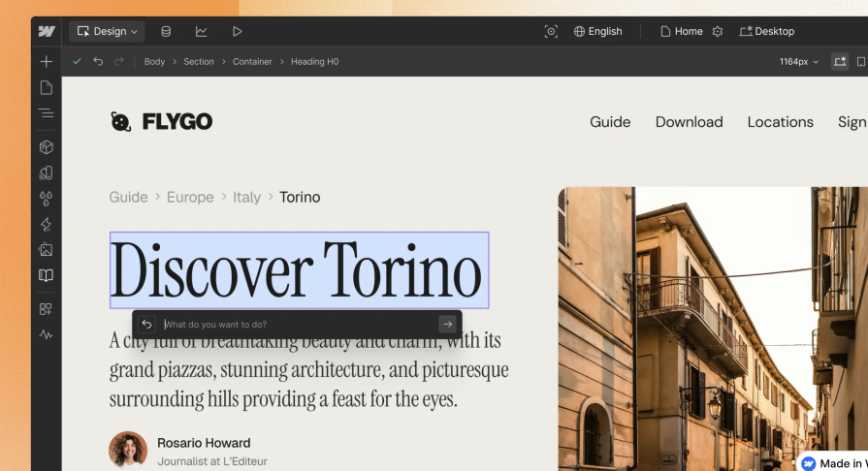This screenshot has width=868, height=471.
Task: Open the Pages panel icon
Action: click(x=47, y=87)
